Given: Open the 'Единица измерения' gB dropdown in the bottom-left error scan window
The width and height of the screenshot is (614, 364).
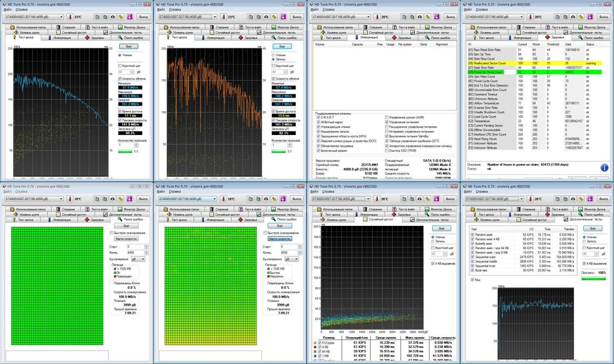Looking at the screenshot, I should [137, 258].
